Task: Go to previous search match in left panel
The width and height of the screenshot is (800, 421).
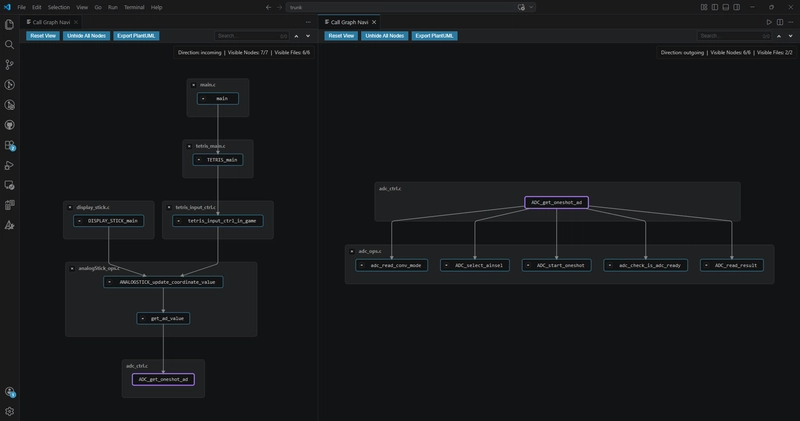Action: pyautogui.click(x=296, y=36)
